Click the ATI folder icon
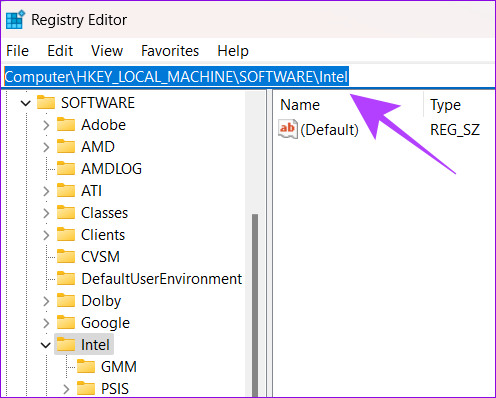 click(x=66, y=190)
